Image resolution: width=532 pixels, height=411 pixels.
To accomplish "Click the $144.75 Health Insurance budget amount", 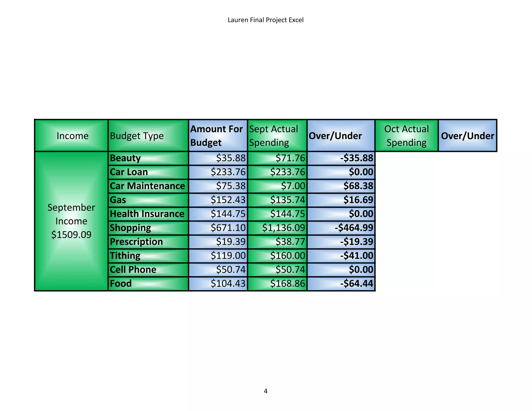I will pos(218,214).
